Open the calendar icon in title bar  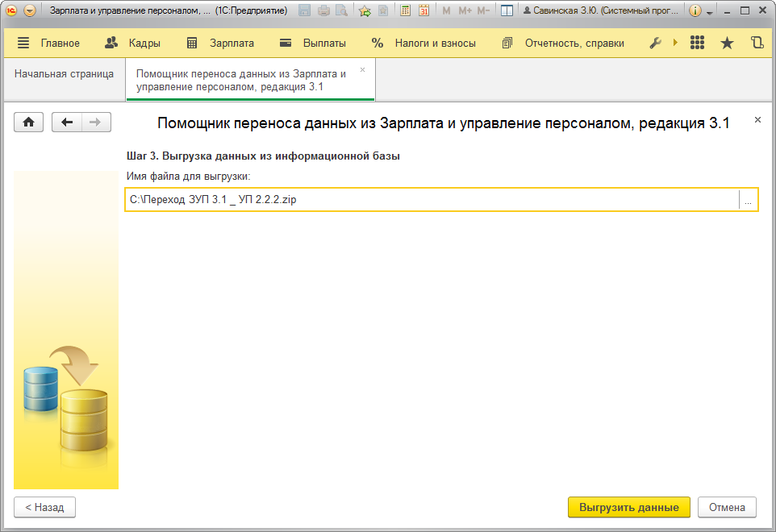423,10
